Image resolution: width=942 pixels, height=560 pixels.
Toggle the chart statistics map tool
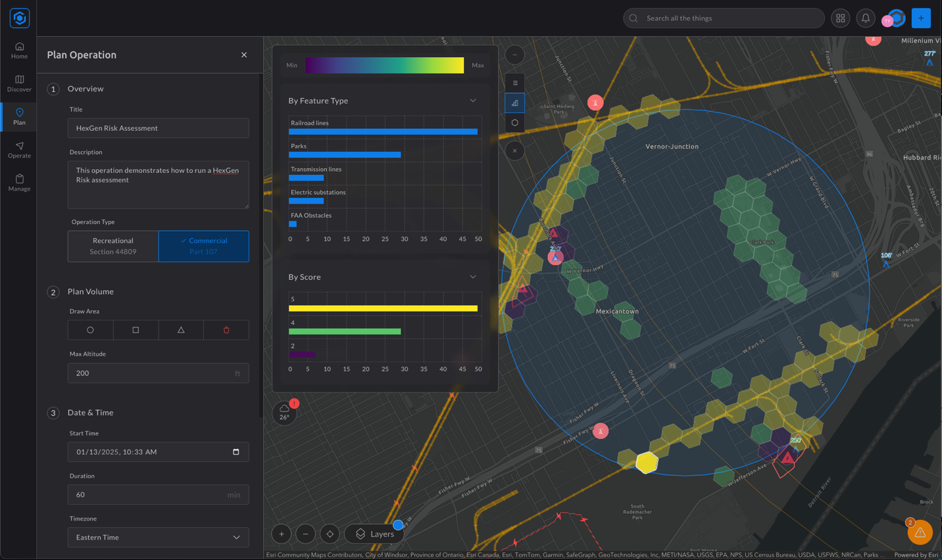(x=515, y=103)
